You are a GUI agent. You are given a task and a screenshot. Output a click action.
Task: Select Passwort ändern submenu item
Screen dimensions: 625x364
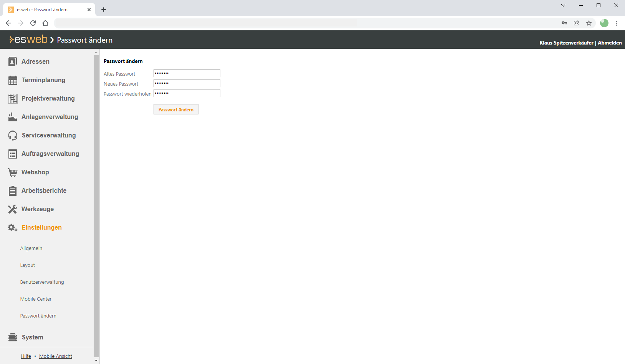[x=38, y=316]
